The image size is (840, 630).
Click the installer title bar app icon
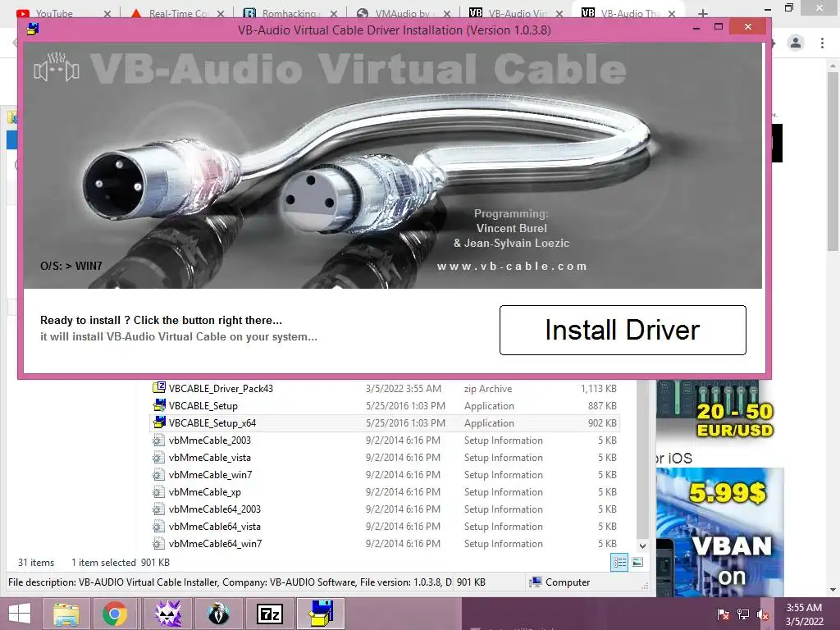[33, 29]
